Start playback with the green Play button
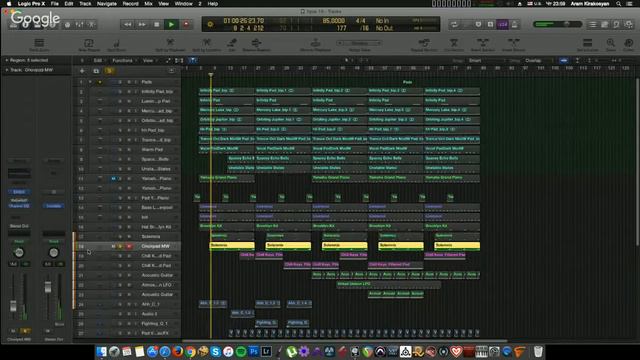 pyautogui.click(x=171, y=24)
